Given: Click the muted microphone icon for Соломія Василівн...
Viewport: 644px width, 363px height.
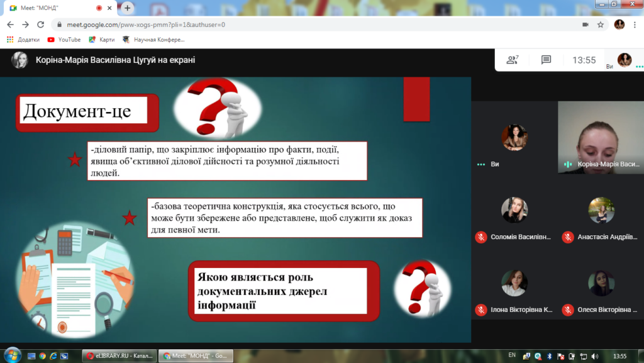Looking at the screenshot, I should [481, 237].
